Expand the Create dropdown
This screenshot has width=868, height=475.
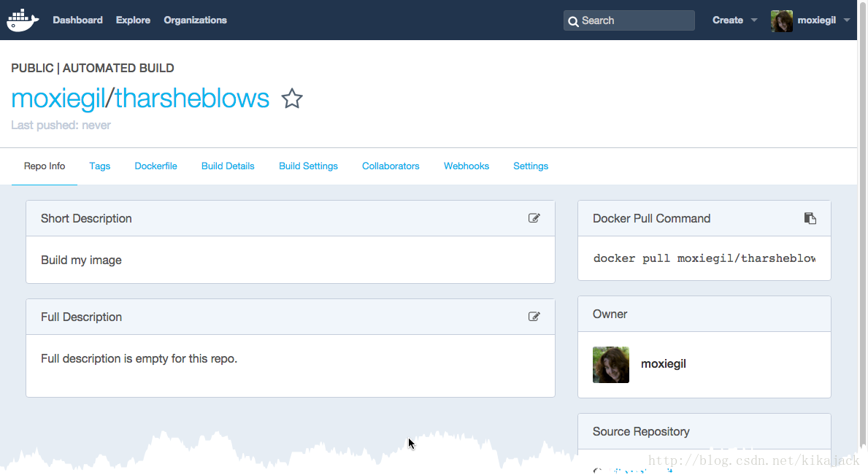click(x=734, y=20)
